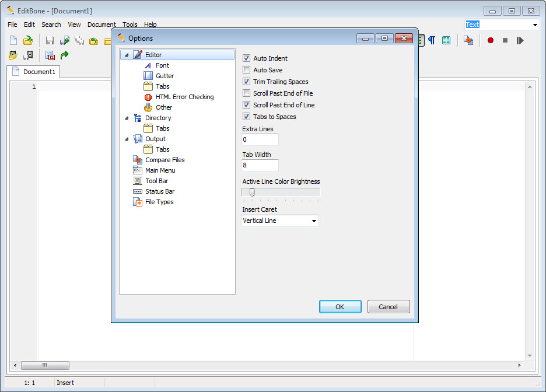Image resolution: width=546 pixels, height=392 pixels.
Task: Click the Compare Files toolbar icon
Action: (x=468, y=40)
